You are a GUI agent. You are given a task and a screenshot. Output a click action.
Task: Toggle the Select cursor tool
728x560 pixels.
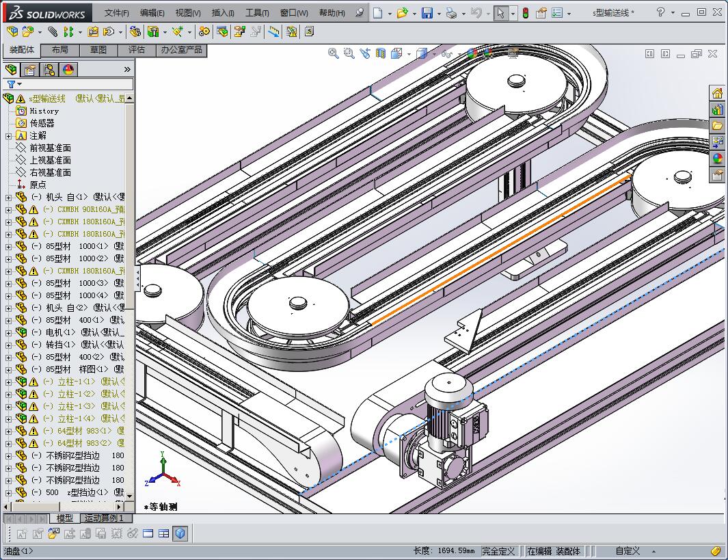click(x=501, y=13)
